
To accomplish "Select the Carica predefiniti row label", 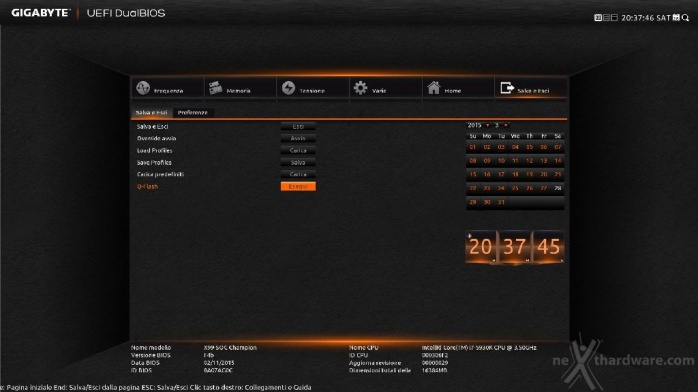I will pyautogui.click(x=160, y=174).
